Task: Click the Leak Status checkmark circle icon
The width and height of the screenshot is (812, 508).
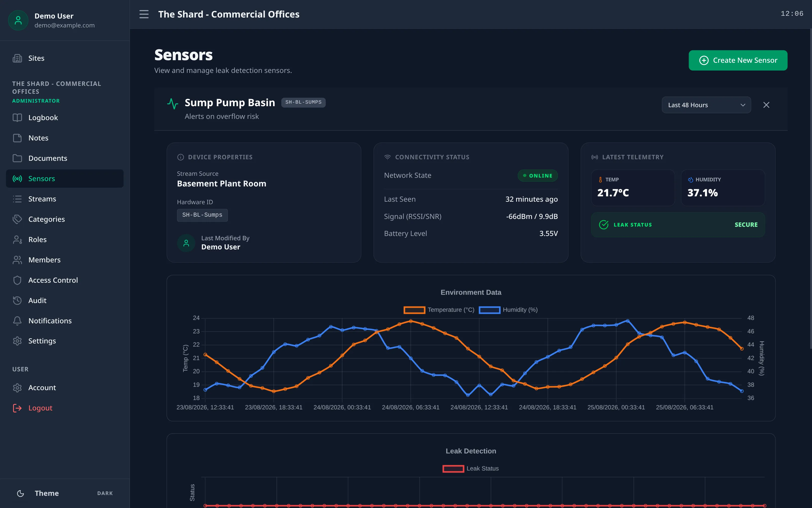Action: (x=604, y=225)
